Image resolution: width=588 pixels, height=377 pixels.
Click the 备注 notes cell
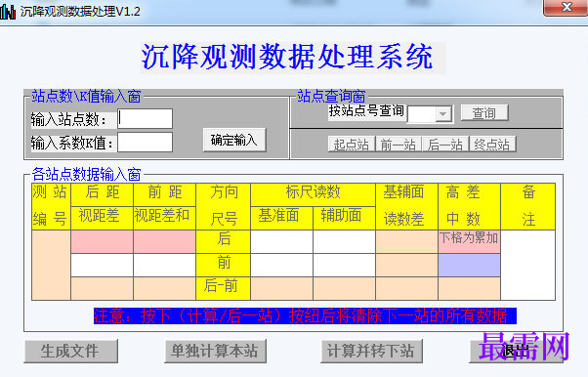(x=528, y=266)
